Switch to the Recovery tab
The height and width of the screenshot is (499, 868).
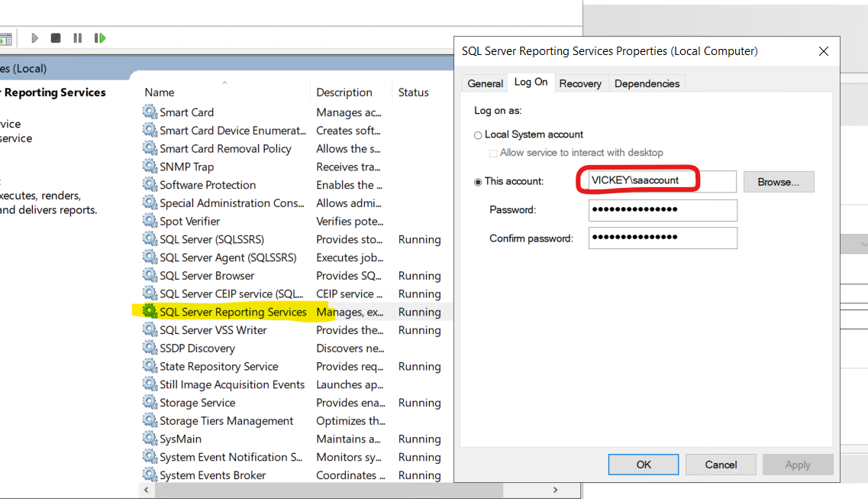click(x=580, y=83)
